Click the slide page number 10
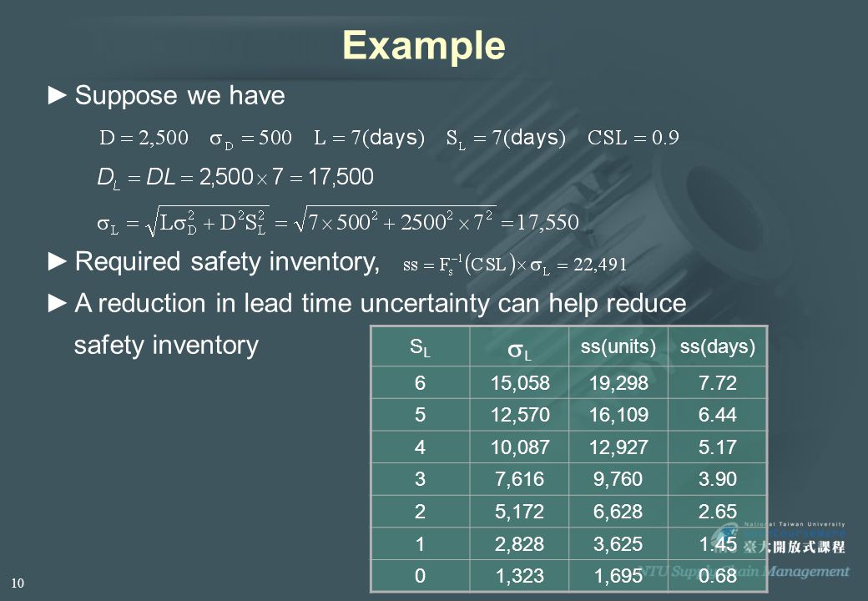Viewport: 868px width, 601px height. pyautogui.click(x=18, y=583)
